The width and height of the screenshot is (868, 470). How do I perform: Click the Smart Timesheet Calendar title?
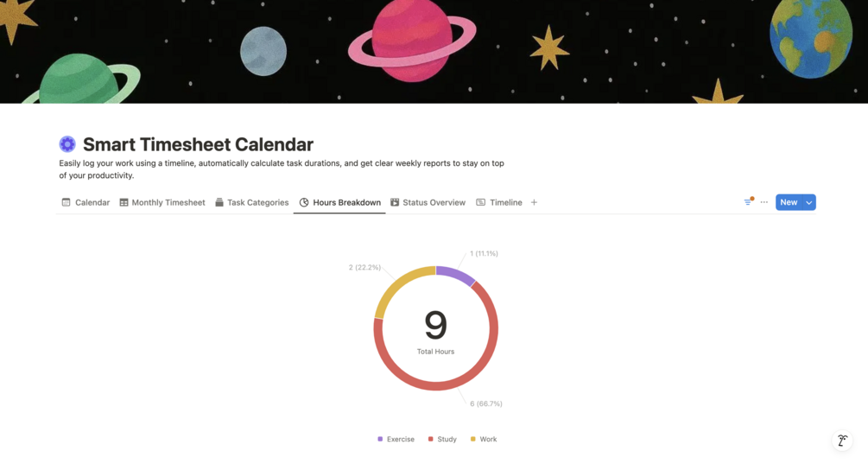198,144
